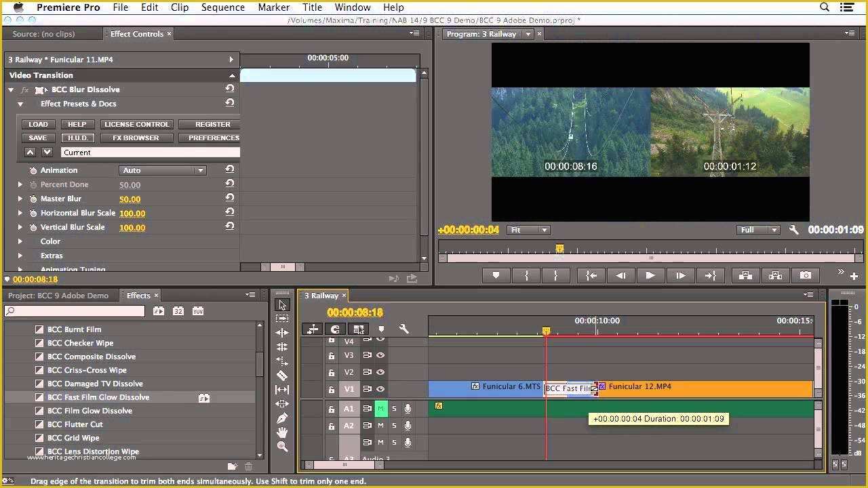Unmute track A1 with the M button
This screenshot has height=488, width=868.
(381, 408)
